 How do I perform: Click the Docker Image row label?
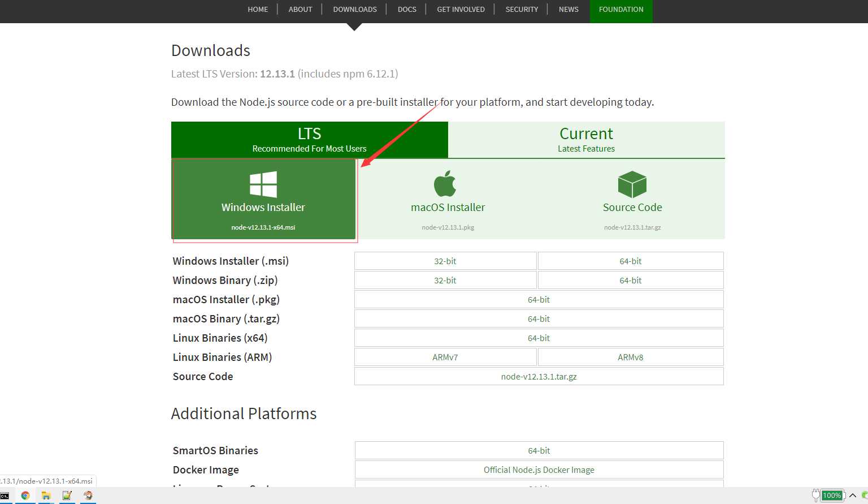206,469
